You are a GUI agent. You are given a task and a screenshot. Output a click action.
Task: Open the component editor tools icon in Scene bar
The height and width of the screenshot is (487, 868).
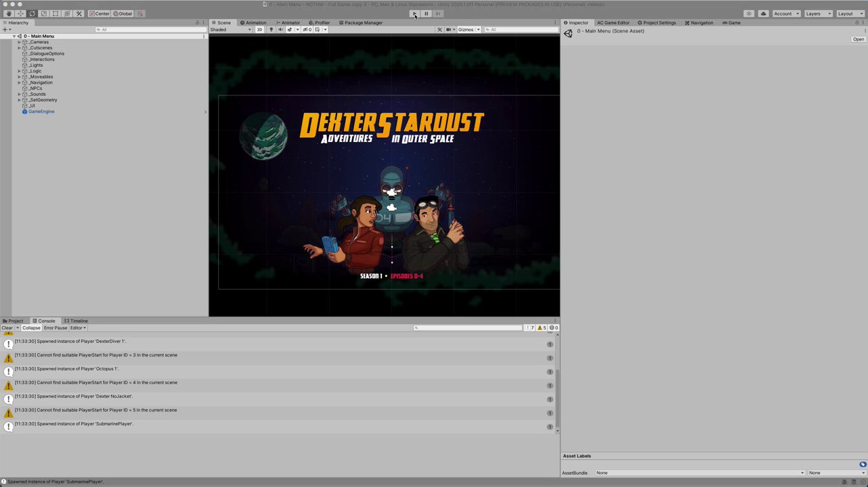point(439,30)
